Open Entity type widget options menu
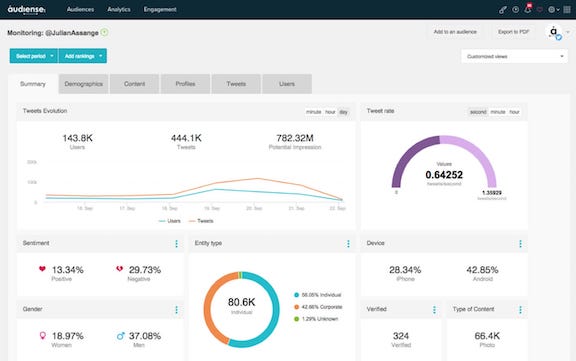Viewport: 576px width, 361px height. tap(348, 243)
